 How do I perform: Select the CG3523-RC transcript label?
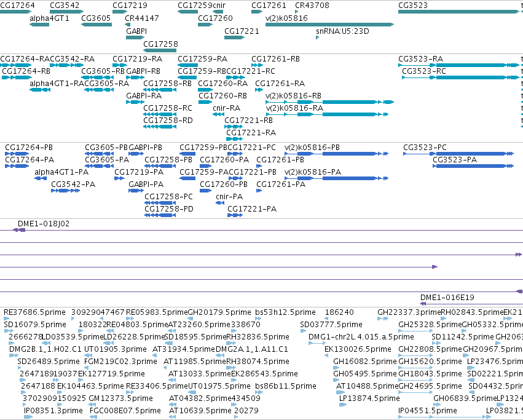click(424, 71)
